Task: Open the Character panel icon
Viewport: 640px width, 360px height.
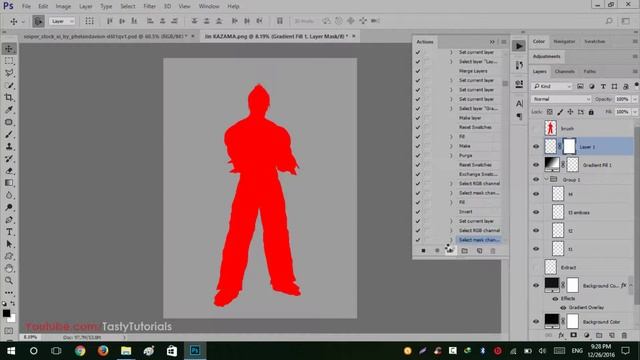Action: (x=519, y=103)
